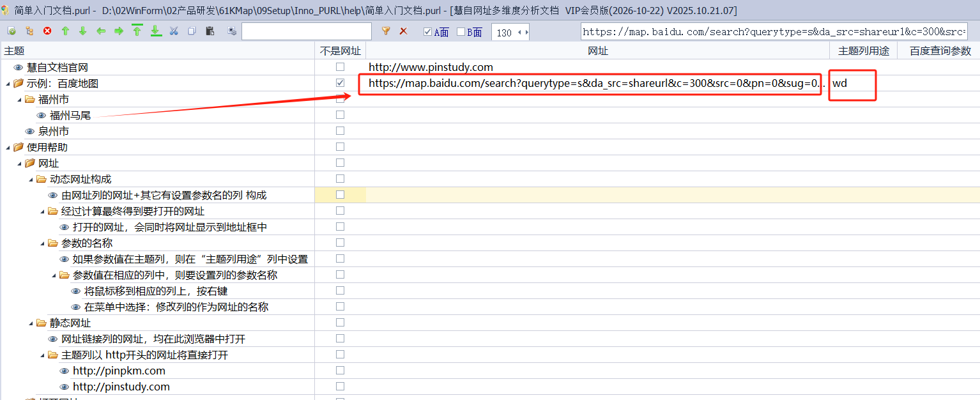This screenshot has width=980, height=400.
Task: Click the move to bottom arrow icon
Action: pyautogui.click(x=156, y=31)
